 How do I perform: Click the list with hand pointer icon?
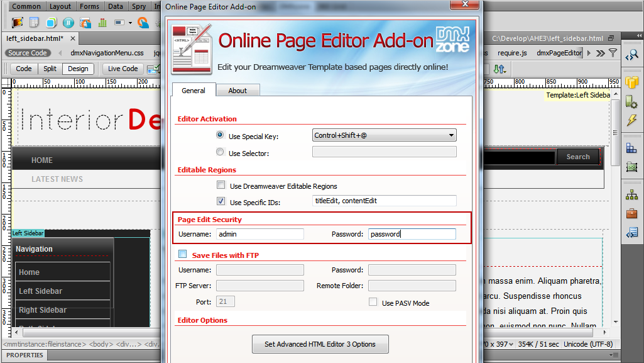pos(85,22)
